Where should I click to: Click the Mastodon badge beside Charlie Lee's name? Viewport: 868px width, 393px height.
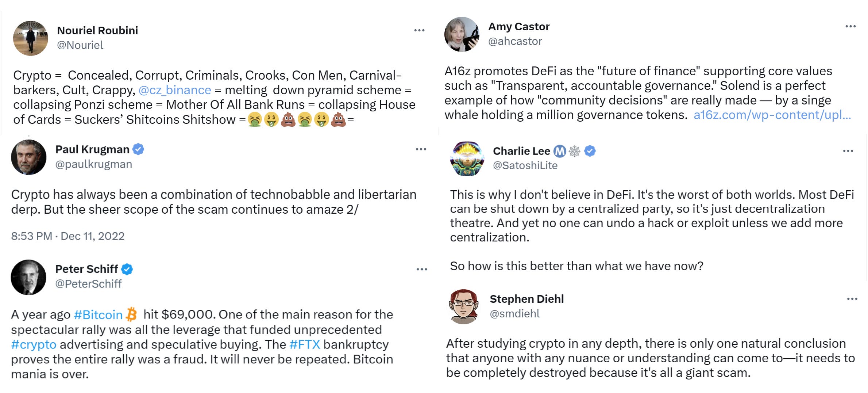561,151
